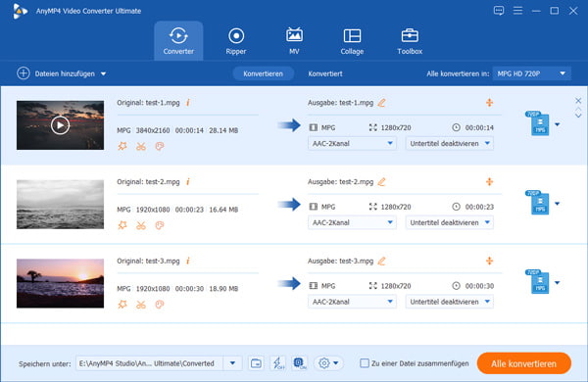The image size is (588, 382).
Task: Click the Speichern unter path field
Action: coord(150,363)
